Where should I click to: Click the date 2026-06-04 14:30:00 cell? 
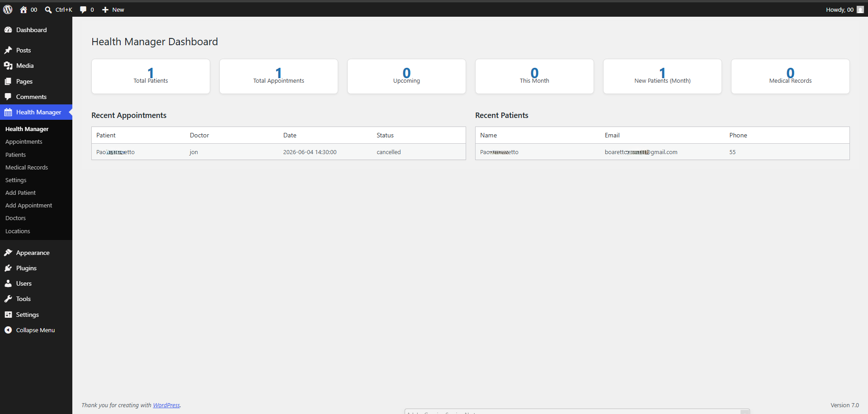click(310, 152)
